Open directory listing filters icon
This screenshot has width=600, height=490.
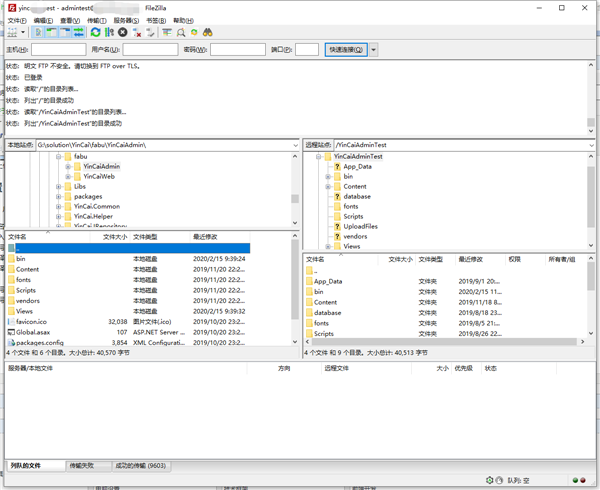[x=167, y=32]
